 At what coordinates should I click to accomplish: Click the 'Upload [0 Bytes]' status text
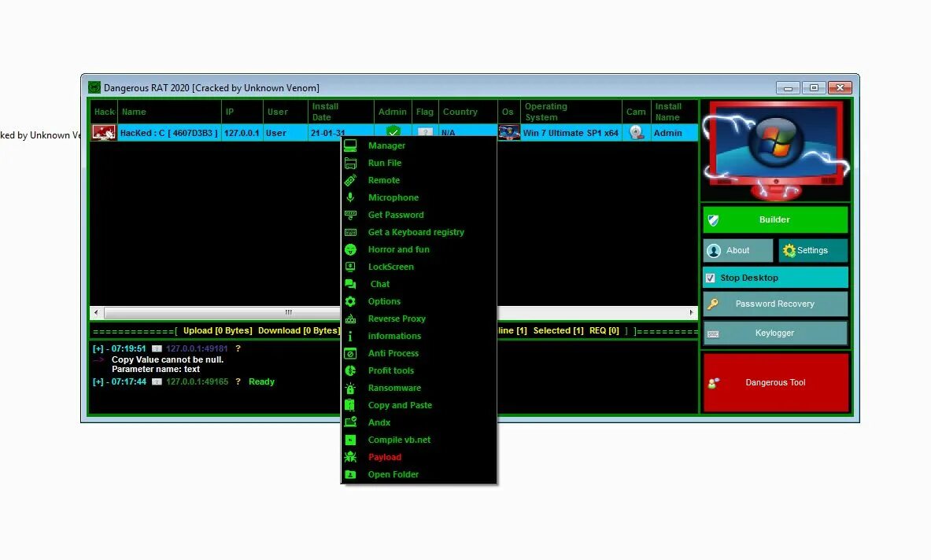(x=218, y=330)
